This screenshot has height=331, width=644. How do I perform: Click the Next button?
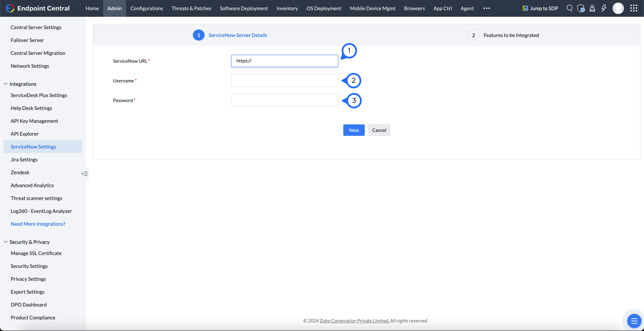pos(354,130)
